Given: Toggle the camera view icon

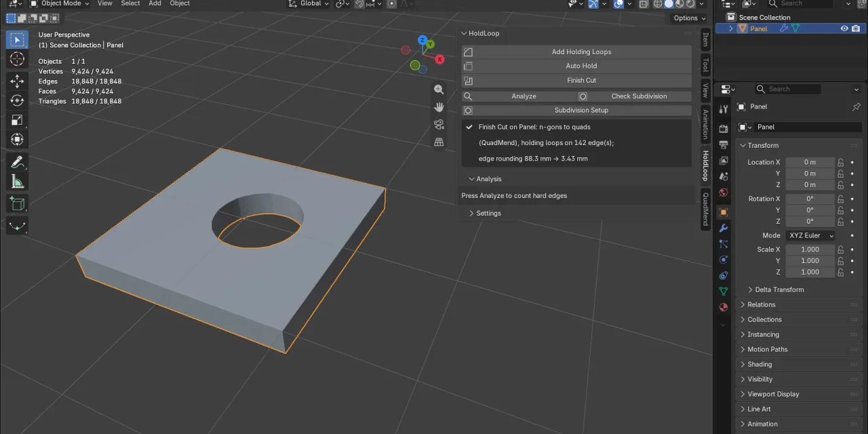Looking at the screenshot, I should coord(439,125).
